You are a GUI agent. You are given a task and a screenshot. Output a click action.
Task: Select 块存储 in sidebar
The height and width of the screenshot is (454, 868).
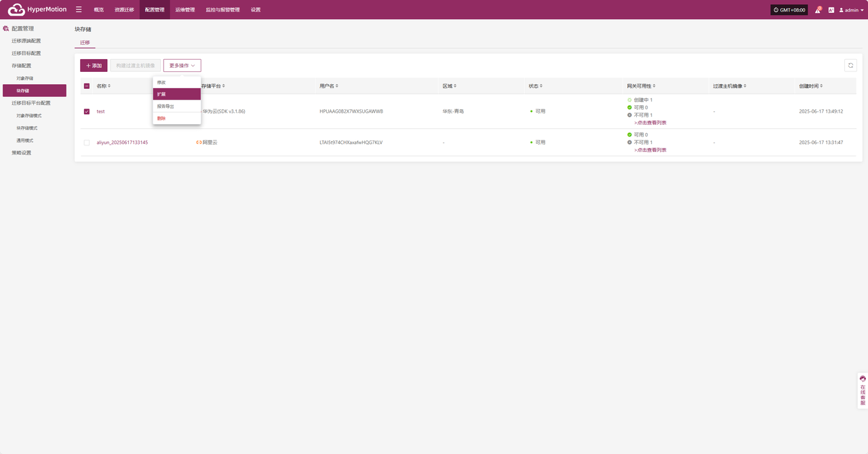coord(35,90)
